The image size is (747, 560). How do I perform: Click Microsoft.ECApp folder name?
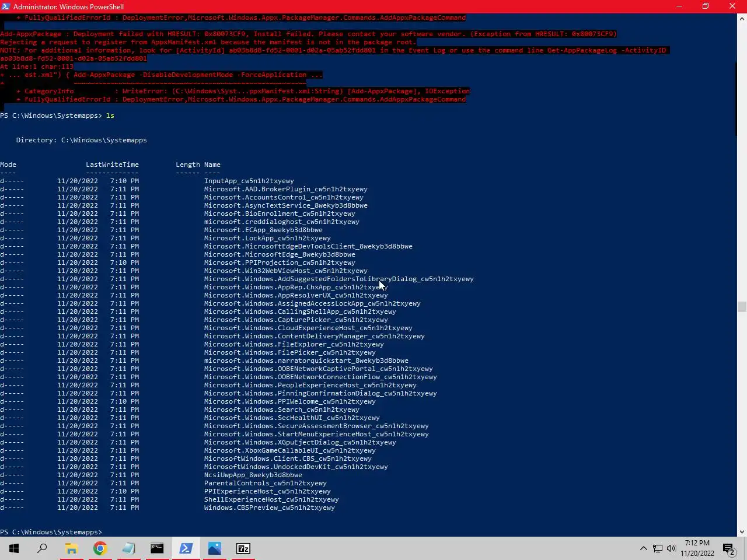[263, 230]
